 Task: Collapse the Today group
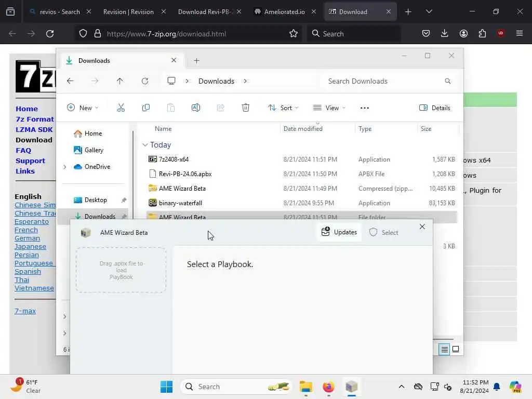point(145,145)
